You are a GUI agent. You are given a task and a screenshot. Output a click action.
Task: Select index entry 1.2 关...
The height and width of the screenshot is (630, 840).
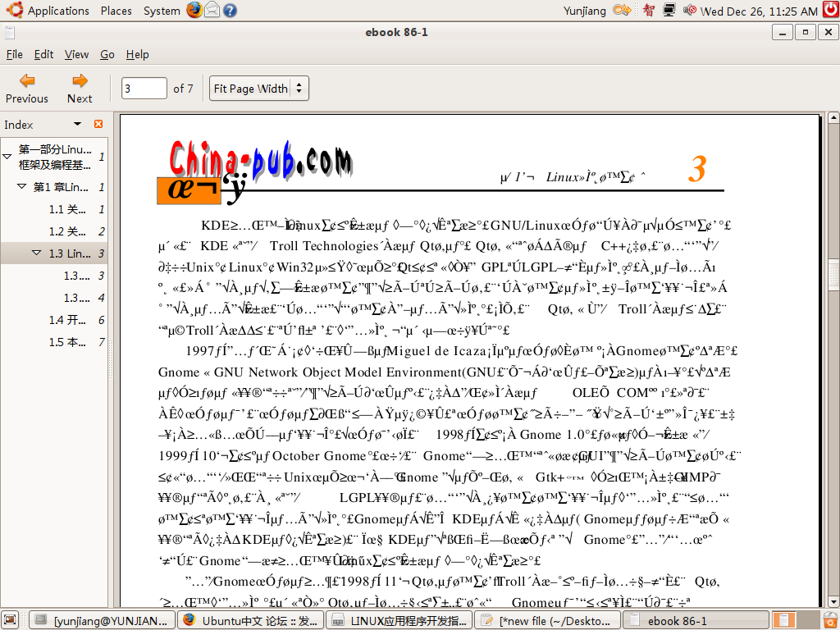pyautogui.click(x=67, y=231)
